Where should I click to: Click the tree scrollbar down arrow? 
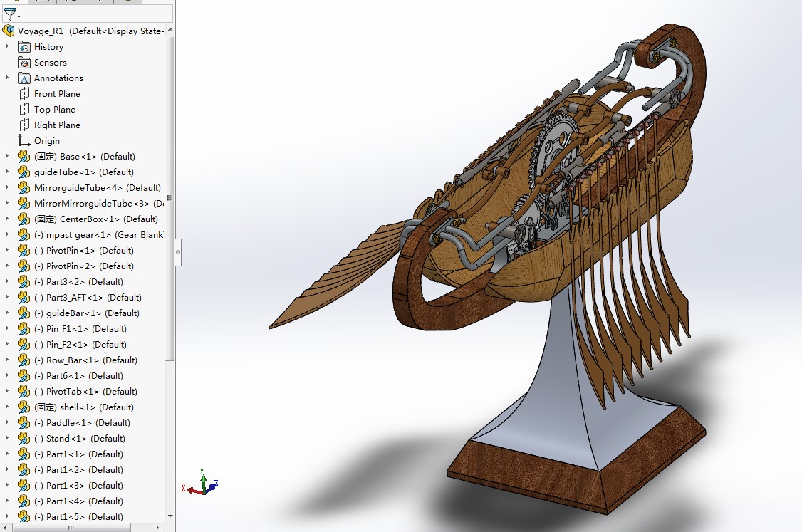click(x=170, y=516)
